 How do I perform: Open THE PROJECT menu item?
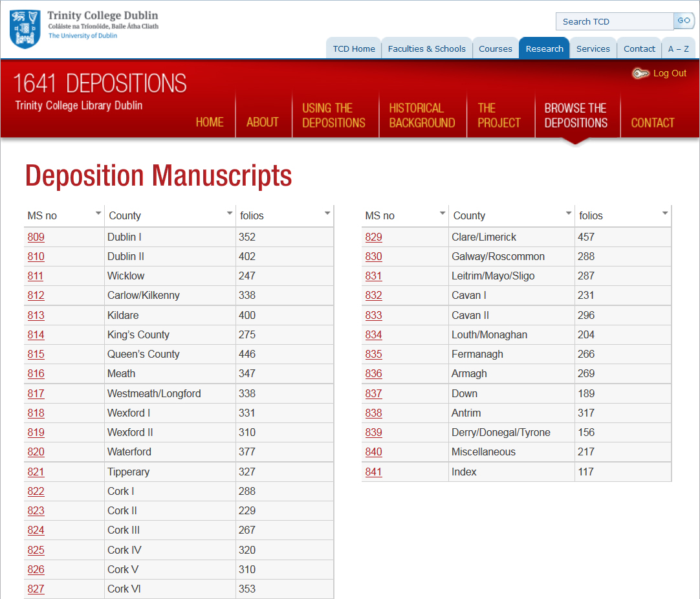click(x=499, y=115)
